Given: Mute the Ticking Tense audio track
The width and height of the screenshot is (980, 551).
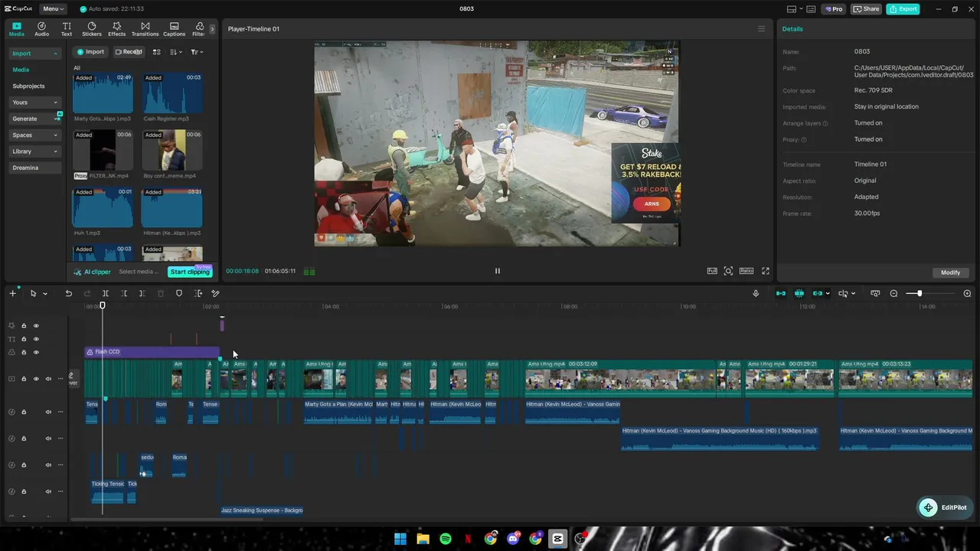Looking at the screenshot, I should pyautogui.click(x=48, y=491).
